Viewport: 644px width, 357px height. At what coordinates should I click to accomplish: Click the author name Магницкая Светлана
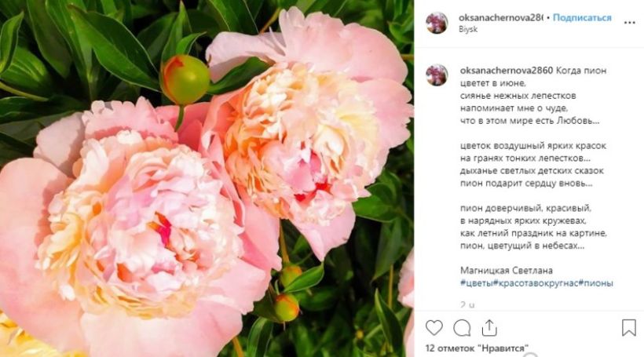[x=506, y=271]
